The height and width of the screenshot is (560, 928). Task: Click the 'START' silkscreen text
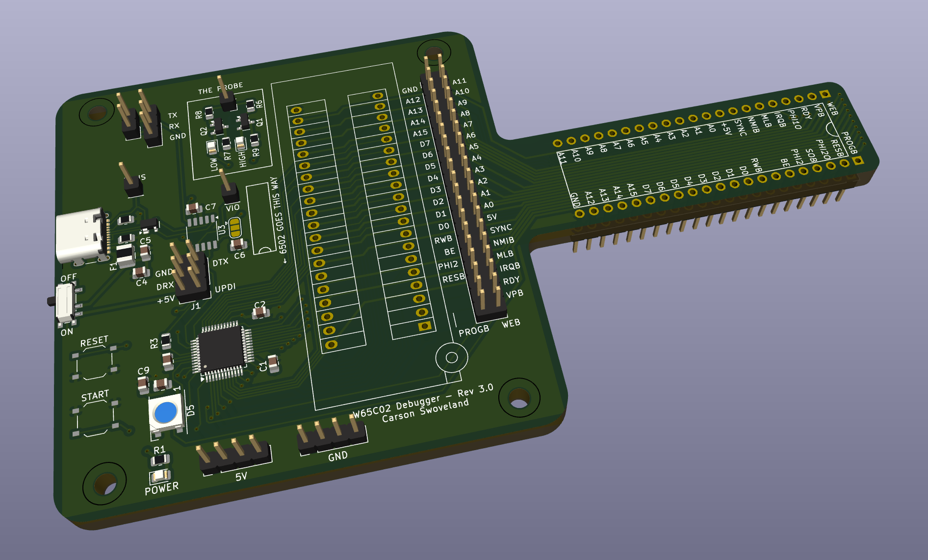(95, 395)
